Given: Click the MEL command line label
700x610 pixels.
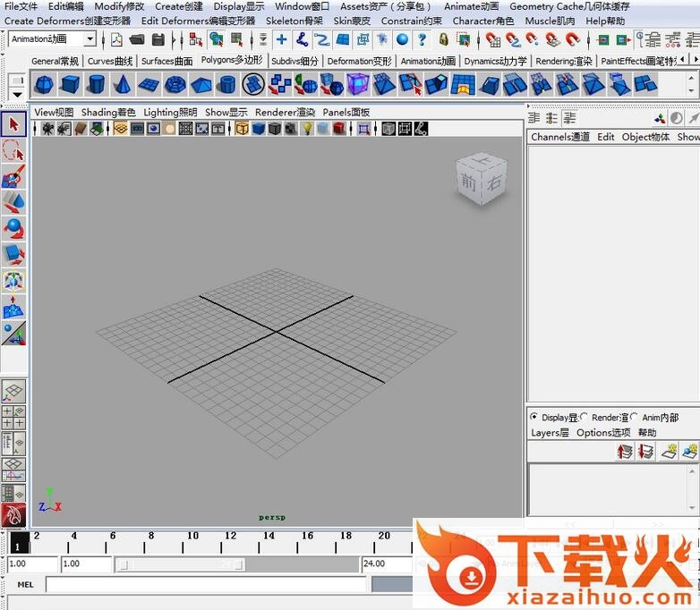Looking at the screenshot, I should coord(26,585).
